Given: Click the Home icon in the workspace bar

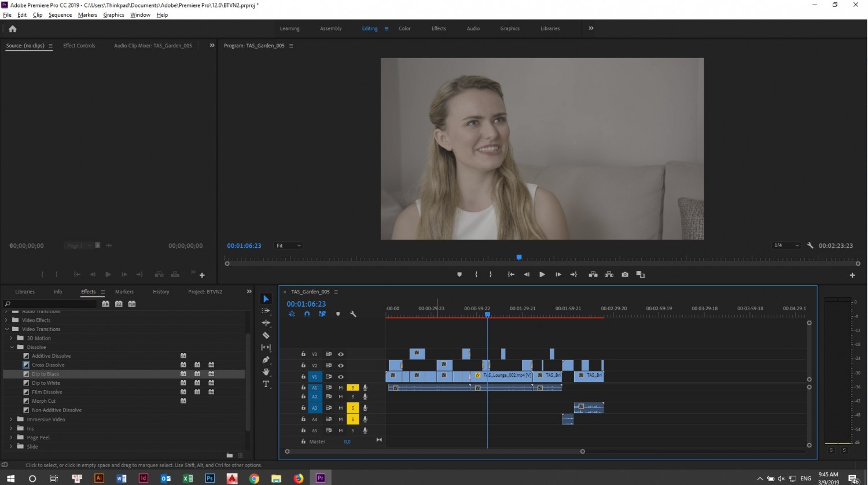Looking at the screenshot, I should (13, 28).
